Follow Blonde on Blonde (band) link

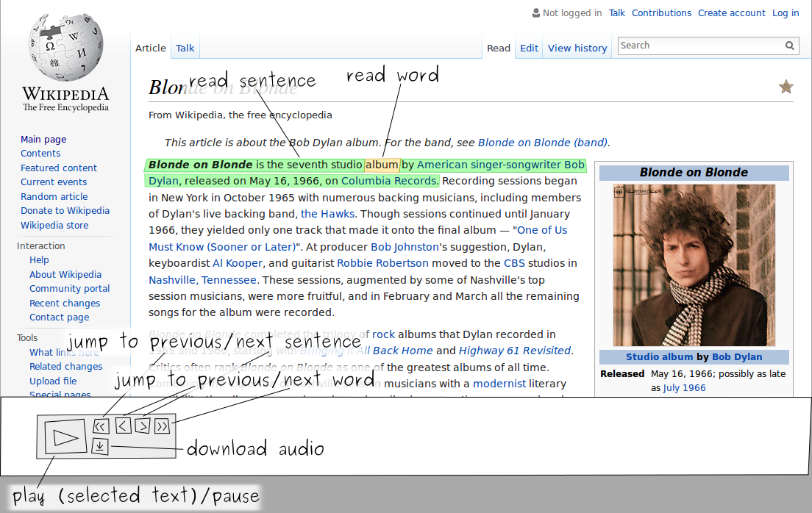(543, 143)
